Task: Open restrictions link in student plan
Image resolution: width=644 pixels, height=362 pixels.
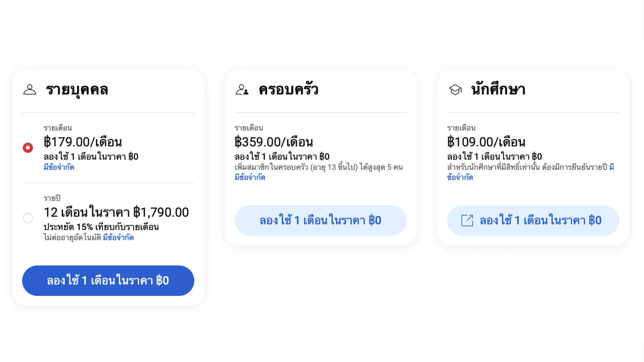Action: tap(460, 177)
